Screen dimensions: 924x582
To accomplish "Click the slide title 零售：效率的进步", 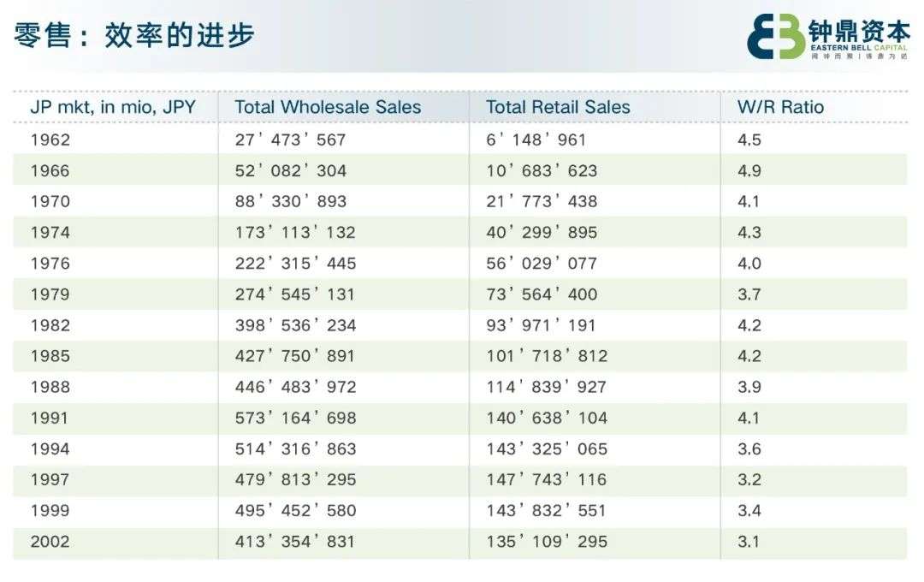I will pos(134,36).
